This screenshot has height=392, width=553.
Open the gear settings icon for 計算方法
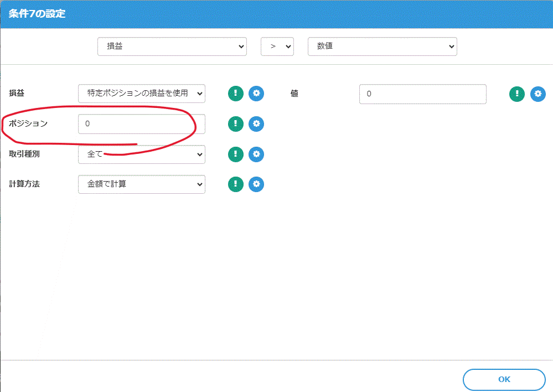tap(256, 184)
